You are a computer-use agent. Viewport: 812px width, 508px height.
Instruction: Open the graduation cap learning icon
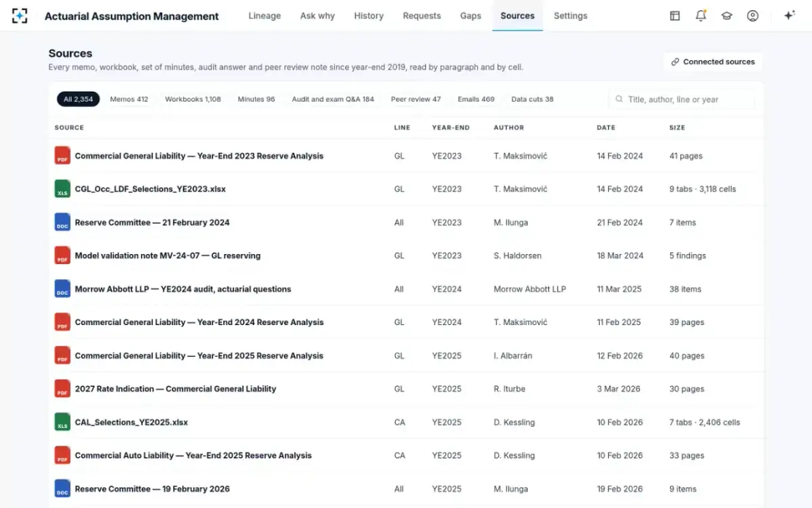[x=727, y=16]
